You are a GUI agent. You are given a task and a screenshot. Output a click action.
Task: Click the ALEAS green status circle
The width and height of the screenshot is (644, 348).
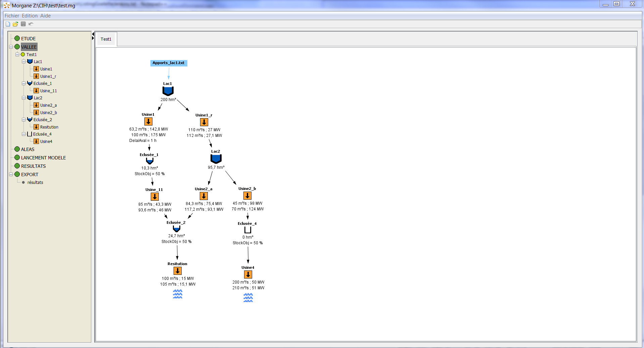point(17,149)
